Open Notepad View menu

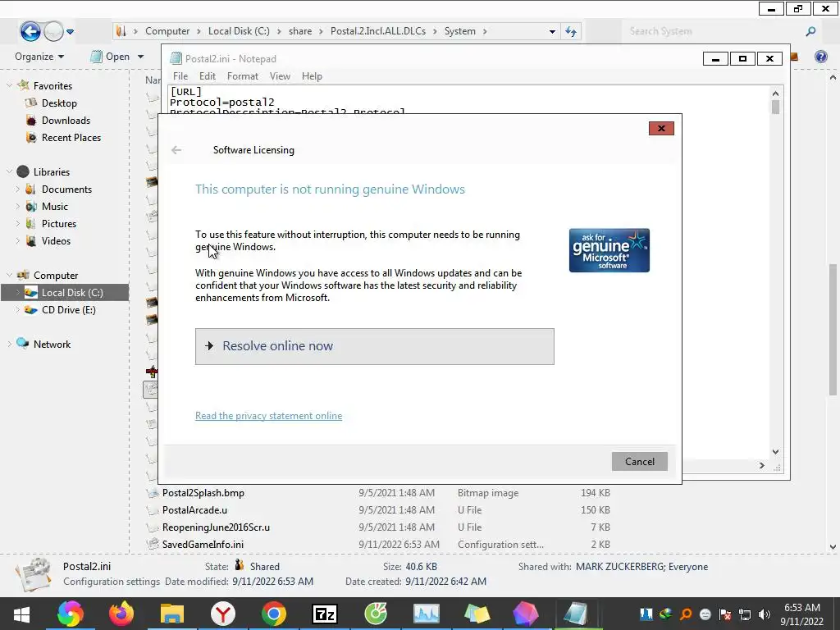(x=280, y=76)
